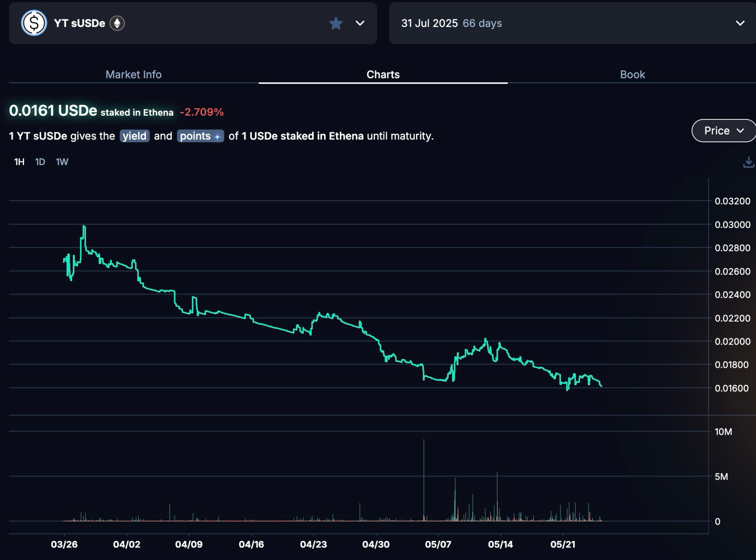The height and width of the screenshot is (560, 756).
Task: Click the -2.709% price change text
Action: coord(202,112)
